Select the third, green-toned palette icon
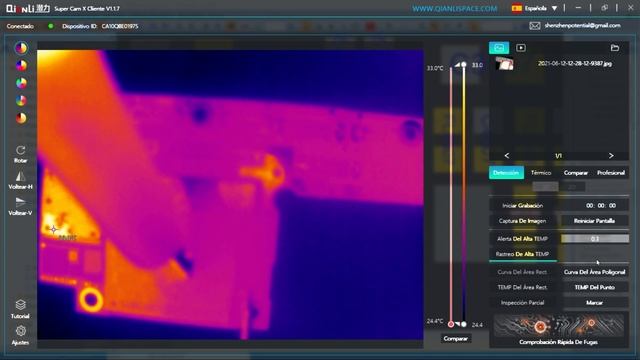Image resolution: width=640 pixels, height=360 pixels. point(21,83)
